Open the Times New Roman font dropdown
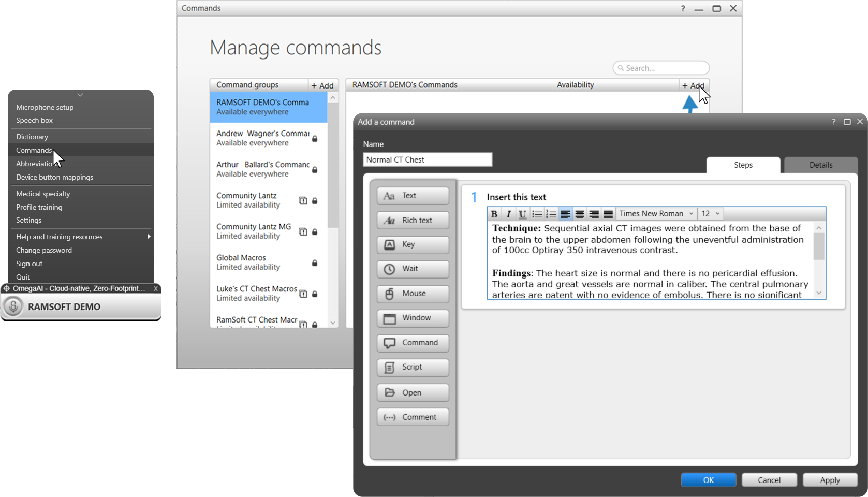 tap(656, 214)
